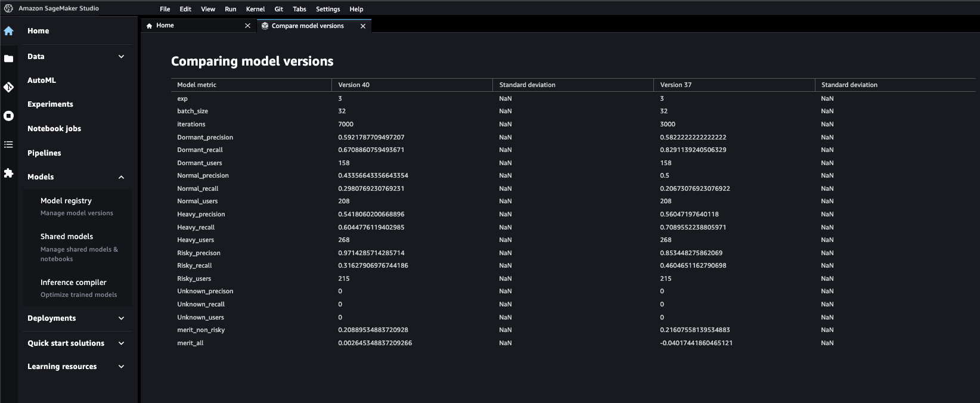Expand the Data section chevron

(121, 57)
